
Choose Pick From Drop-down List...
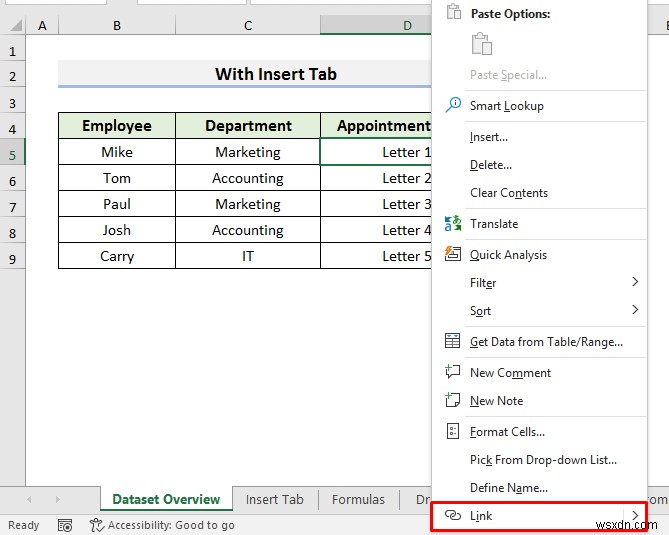(539, 459)
